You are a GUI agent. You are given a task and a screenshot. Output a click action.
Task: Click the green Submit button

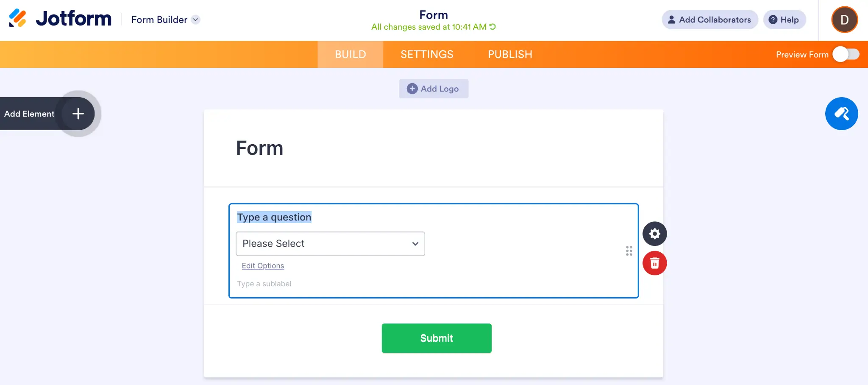tap(437, 338)
